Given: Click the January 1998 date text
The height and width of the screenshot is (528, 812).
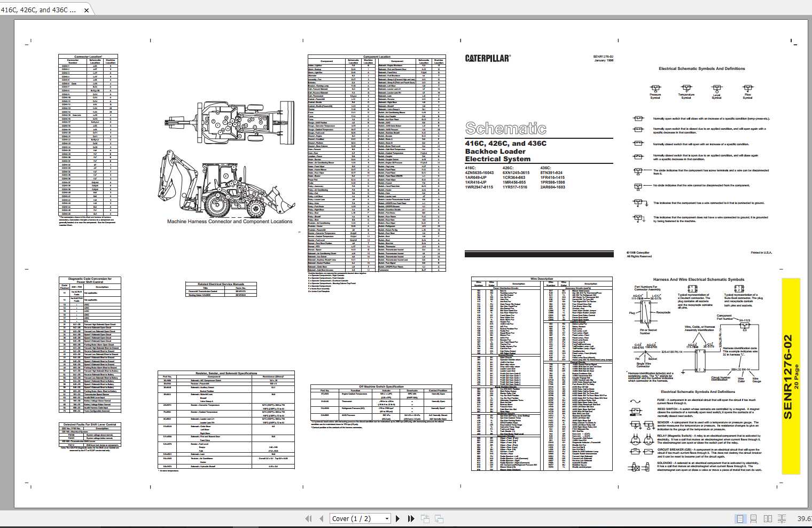Looking at the screenshot, I should (x=604, y=61).
